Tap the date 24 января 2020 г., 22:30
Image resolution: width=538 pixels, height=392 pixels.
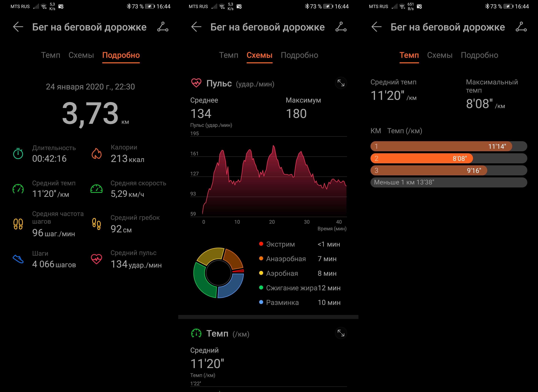click(90, 87)
